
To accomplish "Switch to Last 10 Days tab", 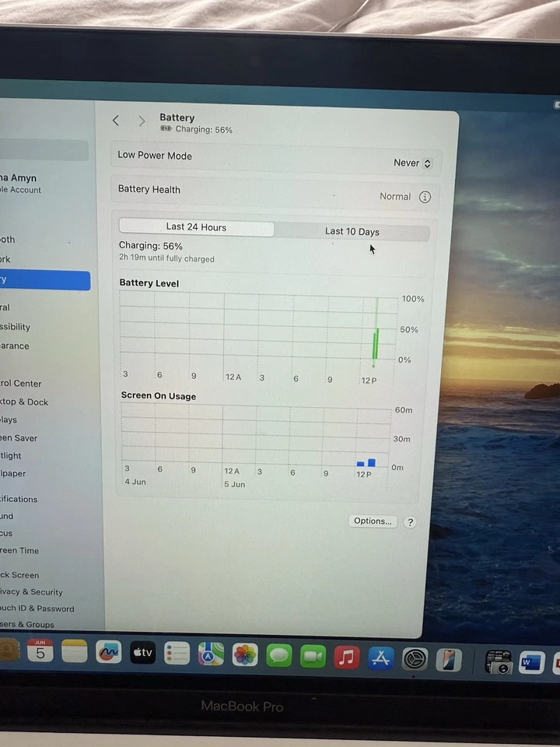I will [x=352, y=232].
